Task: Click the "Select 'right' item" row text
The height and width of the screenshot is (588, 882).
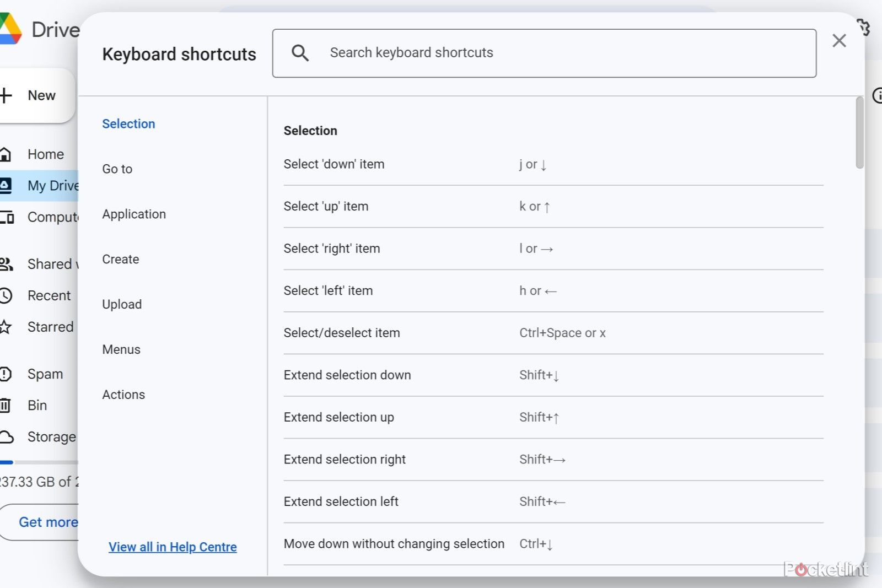Action: tap(332, 249)
